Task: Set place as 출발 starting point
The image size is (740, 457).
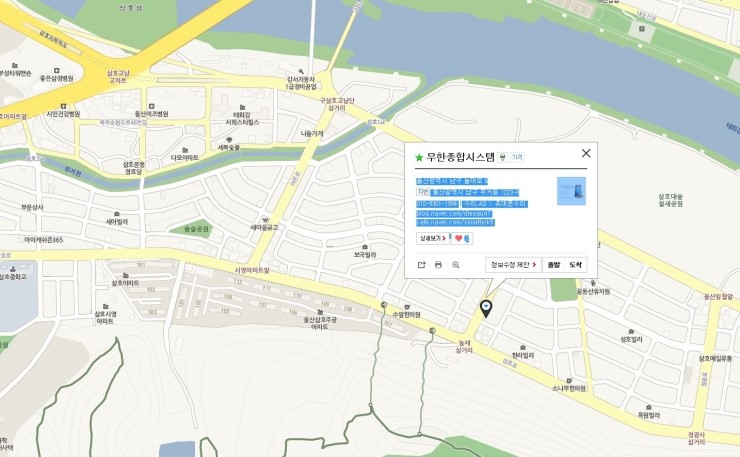Action: [x=554, y=265]
